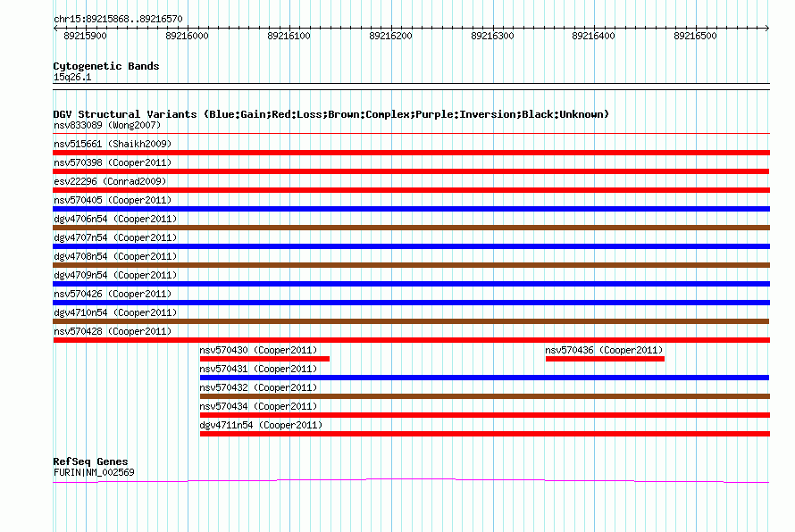Click the Cytogenetic Bands track heading
The height and width of the screenshot is (532, 795).
click(106, 66)
